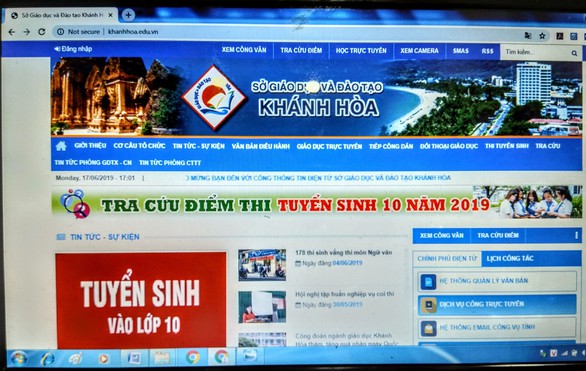Open SMAS link in top bar
The image size is (586, 371).
point(460,51)
